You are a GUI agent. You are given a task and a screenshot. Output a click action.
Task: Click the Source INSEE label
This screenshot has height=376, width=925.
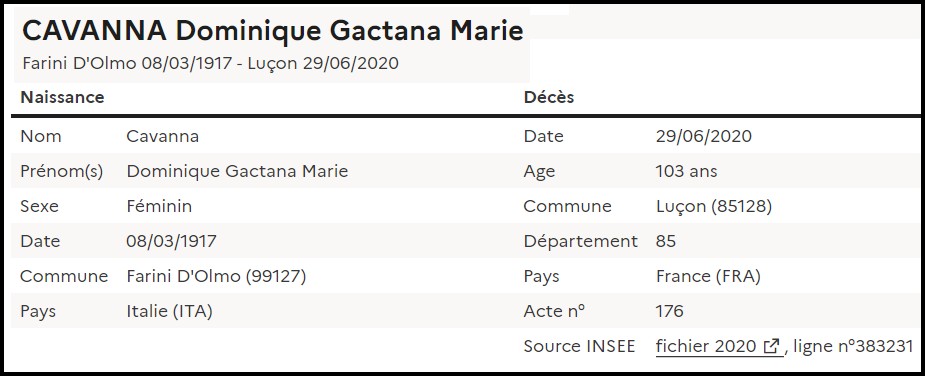[x=579, y=346]
